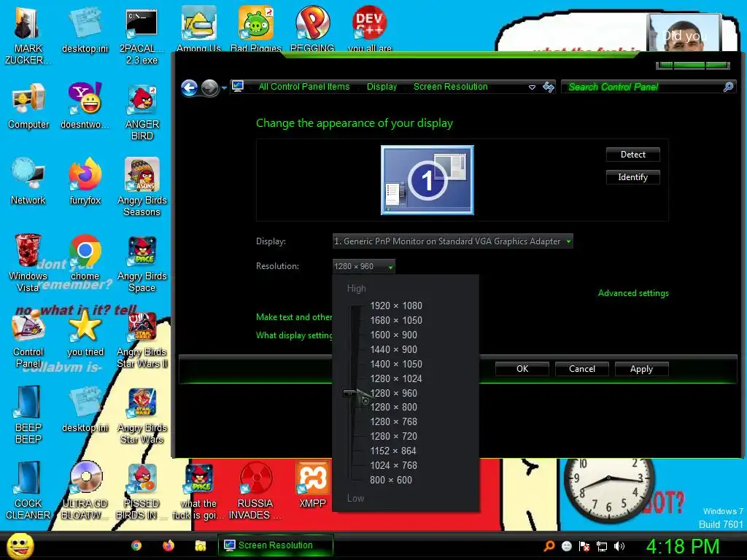
Task: Choose 1600 × 900 resolution
Action: (x=393, y=335)
